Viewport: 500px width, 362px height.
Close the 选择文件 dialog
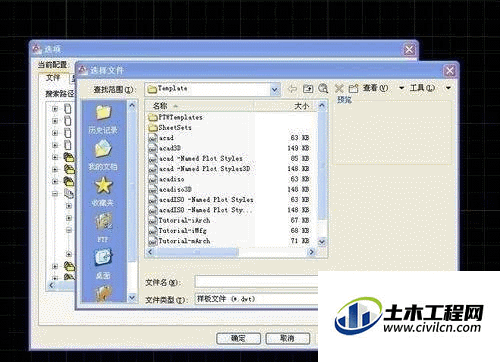[449, 71]
